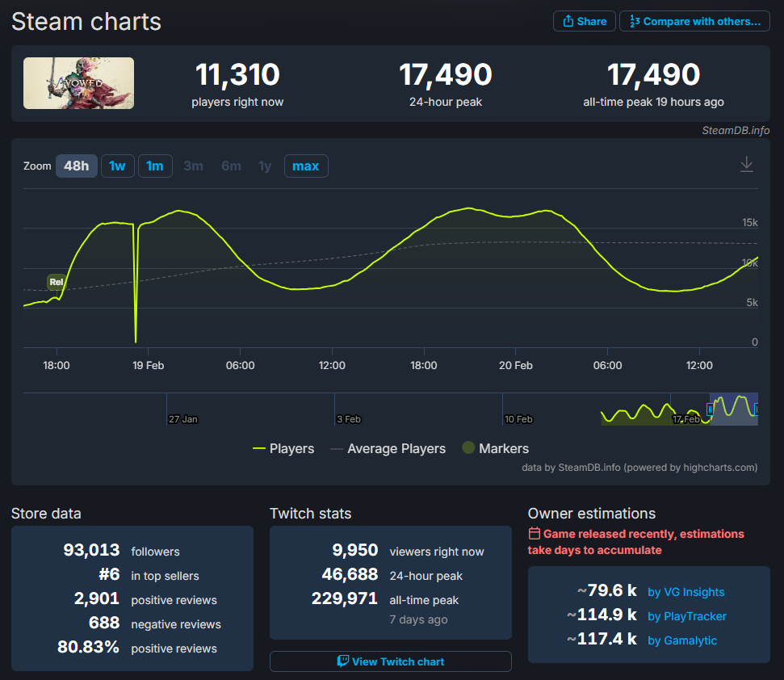Click the 46,688 Twitch 24-hour peak value
This screenshot has height=680, width=784.
350,574
